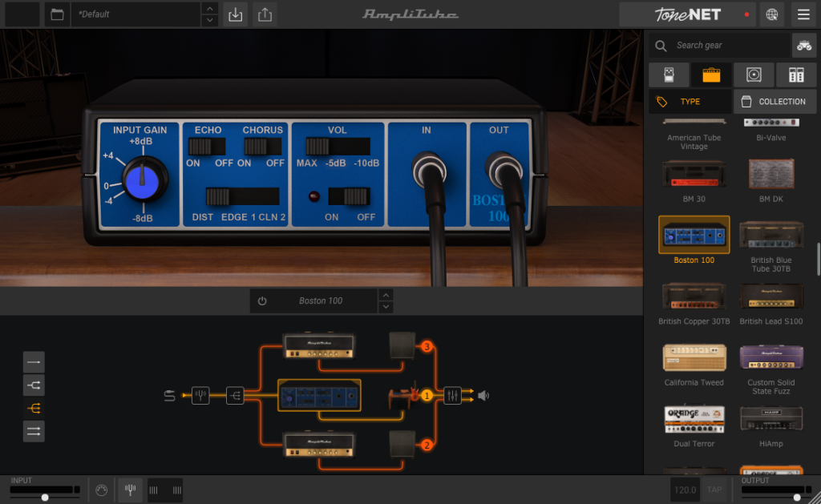Select the top amp head in chain
The image size is (821, 504).
[319, 345]
